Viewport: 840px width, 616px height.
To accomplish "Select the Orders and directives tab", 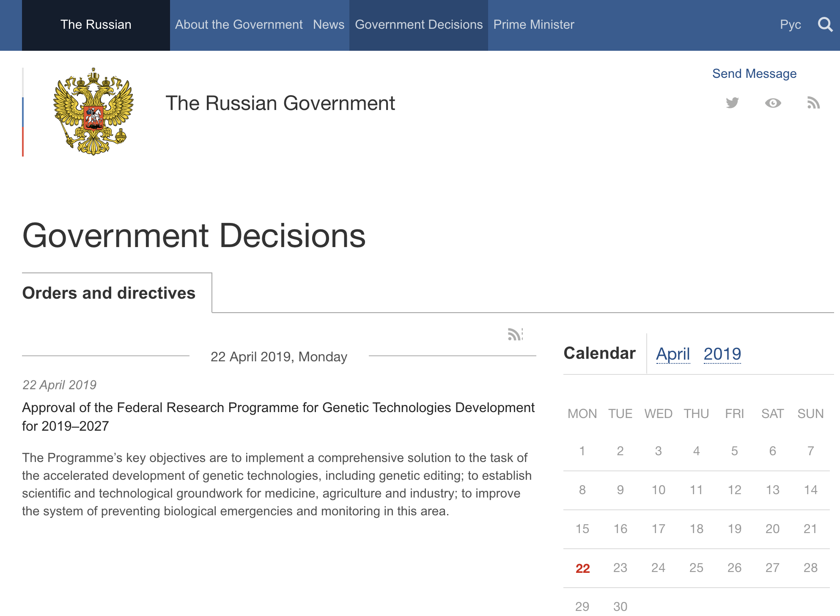I will (x=109, y=293).
